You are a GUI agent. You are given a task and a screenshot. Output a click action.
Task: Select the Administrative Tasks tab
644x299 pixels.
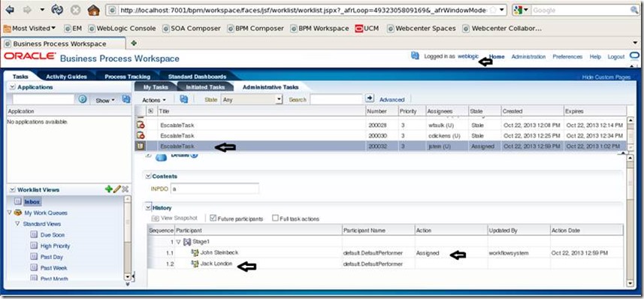pyautogui.click(x=271, y=87)
